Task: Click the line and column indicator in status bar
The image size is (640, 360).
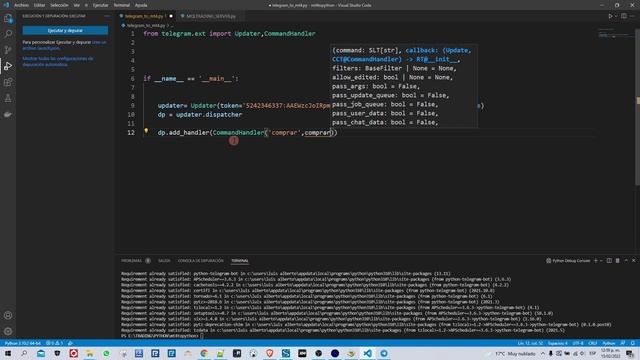Action: pos(530,343)
